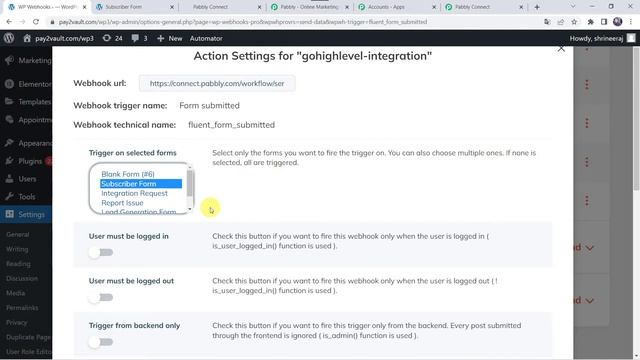Open the Discussion settings submenu
Viewport: 640px width, 360px height.
coord(22,278)
